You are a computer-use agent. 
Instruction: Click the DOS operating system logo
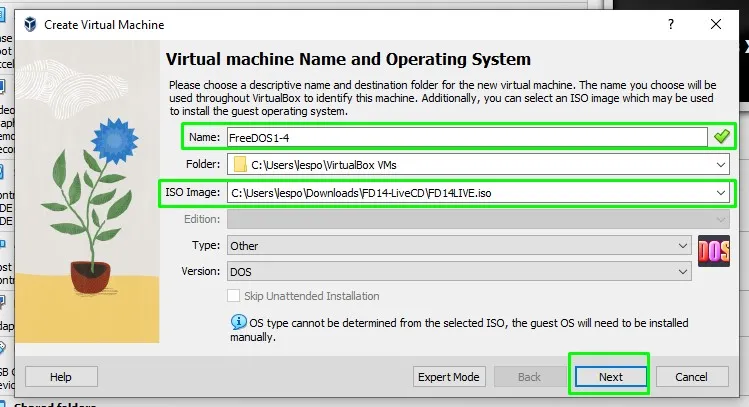(x=714, y=251)
